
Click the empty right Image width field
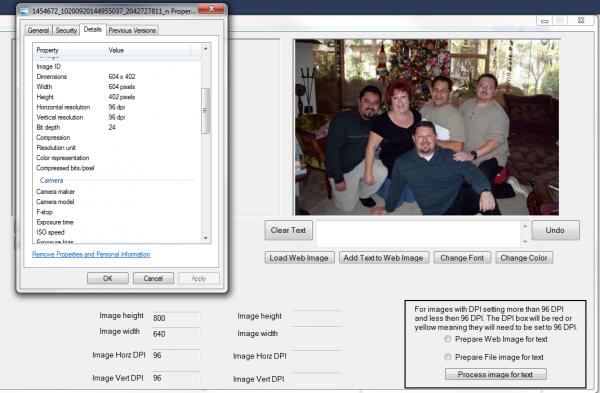(x=317, y=333)
